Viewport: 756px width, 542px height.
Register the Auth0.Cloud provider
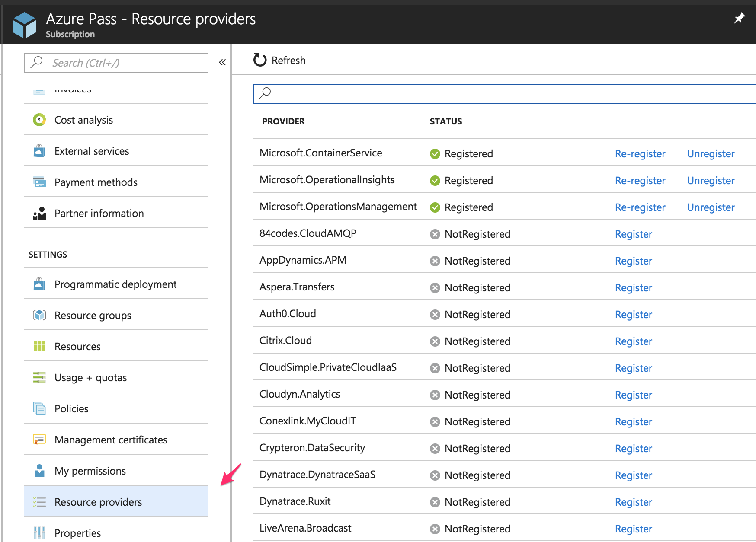click(x=634, y=315)
